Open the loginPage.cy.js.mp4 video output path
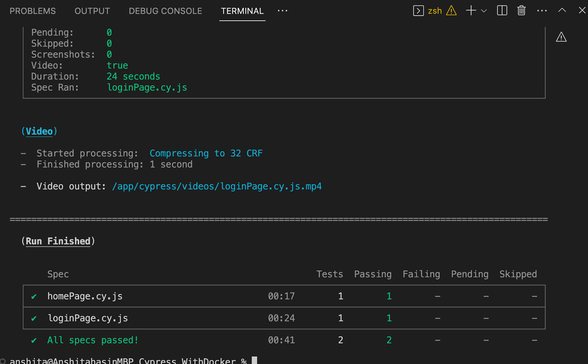 (x=217, y=186)
